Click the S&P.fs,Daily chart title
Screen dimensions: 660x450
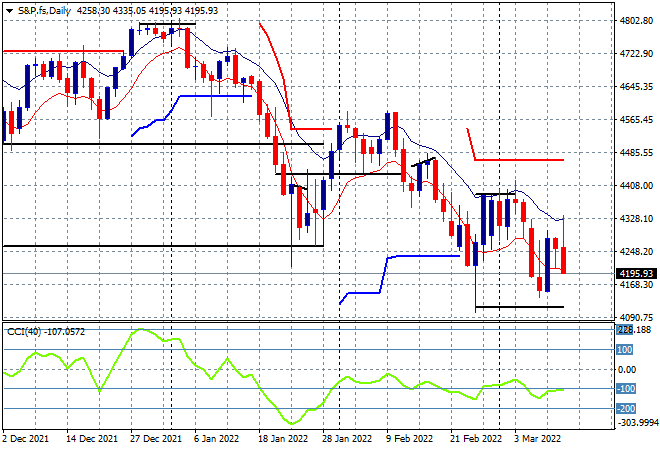pyautogui.click(x=44, y=11)
